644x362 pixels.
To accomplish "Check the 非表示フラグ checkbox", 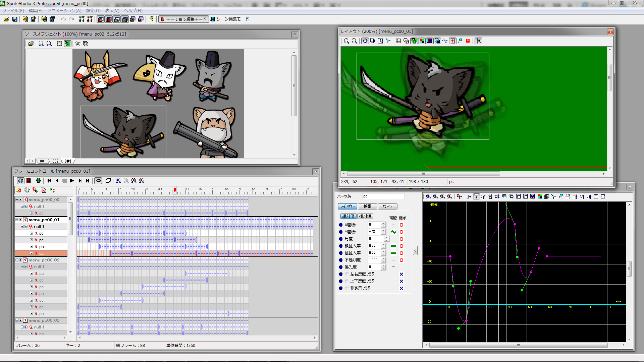I will (x=347, y=288).
